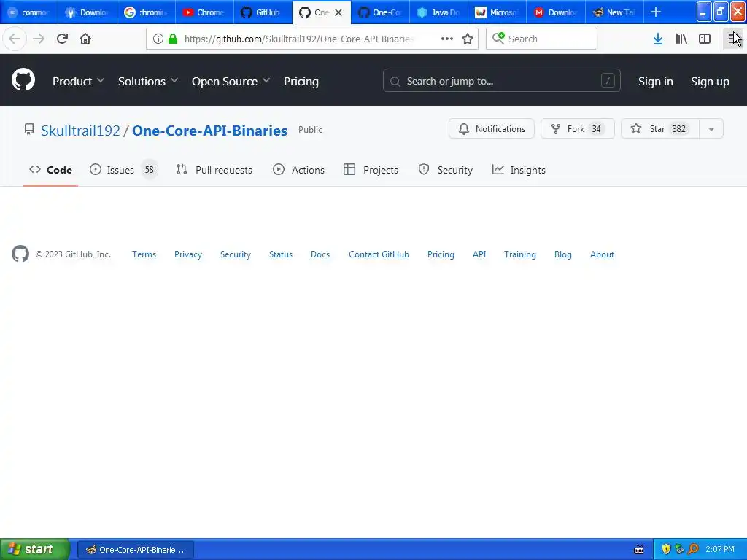The height and width of the screenshot is (560, 747).
Task: Open the Training footer link
Action: point(519,254)
